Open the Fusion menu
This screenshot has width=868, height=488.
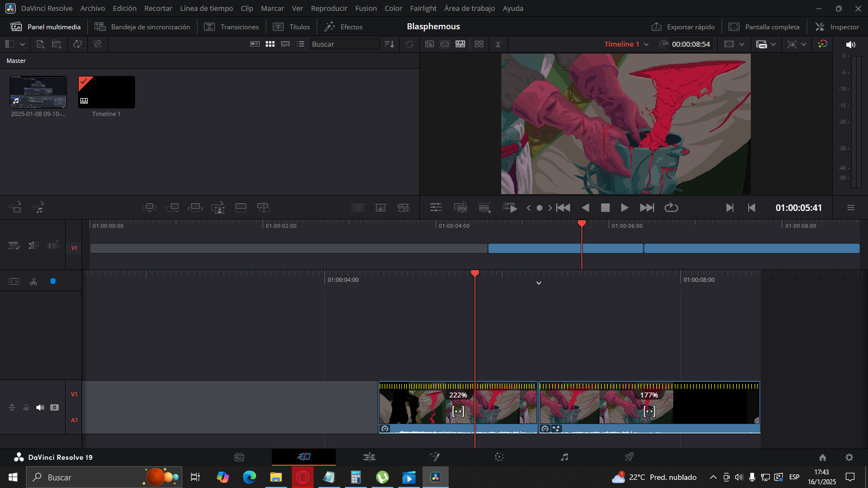(x=366, y=8)
